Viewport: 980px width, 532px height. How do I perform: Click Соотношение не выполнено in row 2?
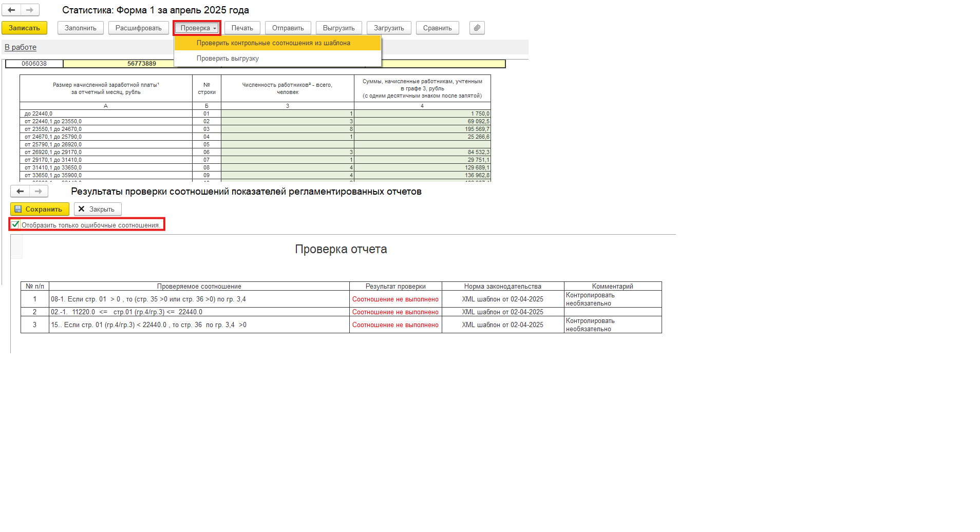click(395, 312)
